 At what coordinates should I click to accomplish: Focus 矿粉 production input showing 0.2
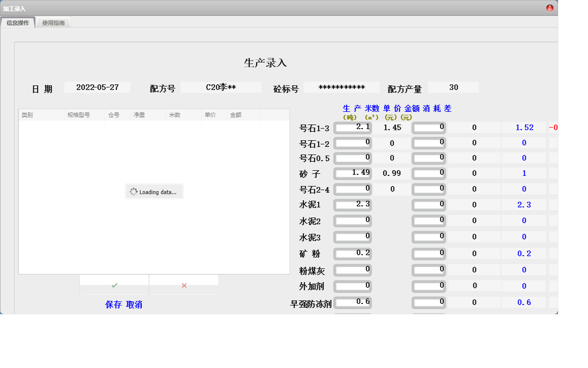(x=353, y=253)
